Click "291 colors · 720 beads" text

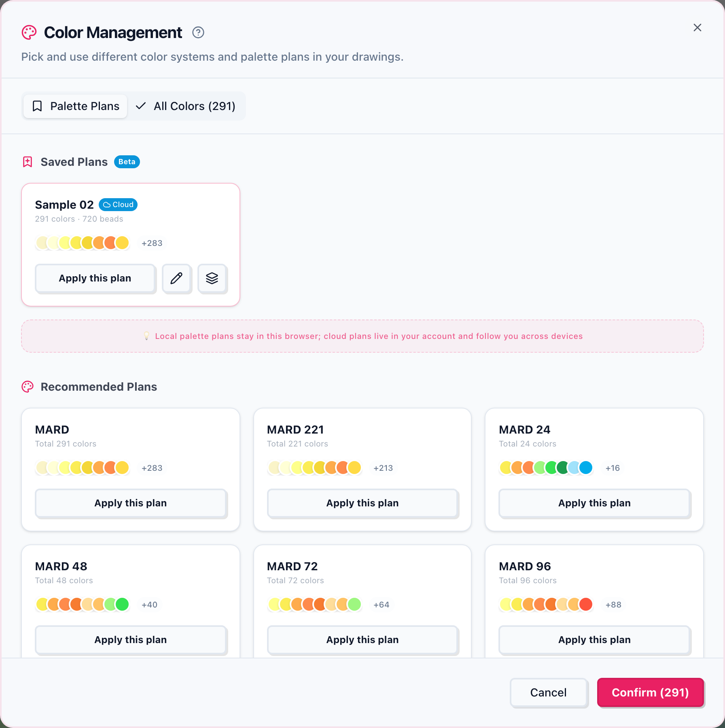coord(79,219)
